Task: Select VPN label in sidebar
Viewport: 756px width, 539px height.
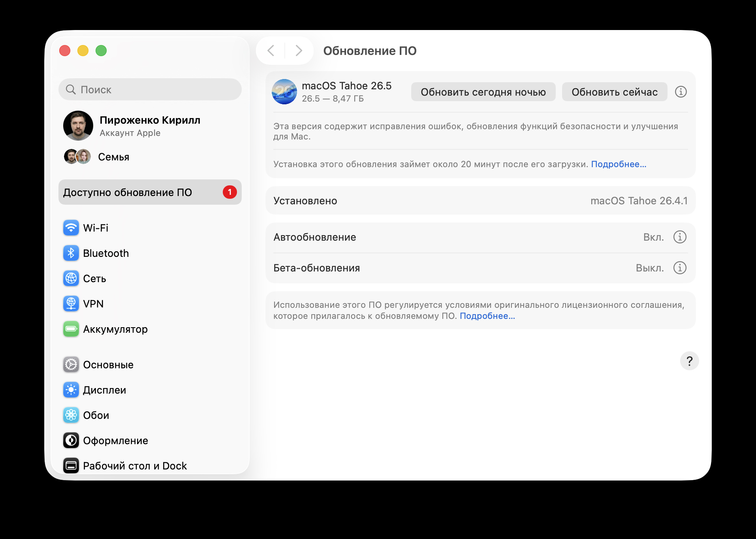Action: [93, 304]
